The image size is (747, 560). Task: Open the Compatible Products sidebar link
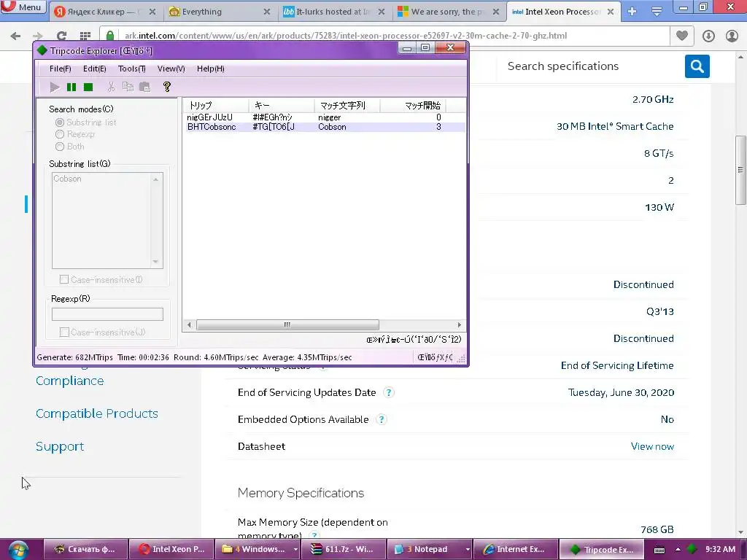[97, 413]
